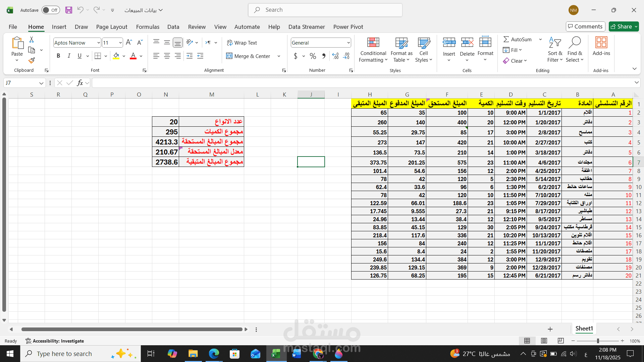Open Sort & Filter tool
The width and height of the screenshot is (644, 362).
coord(555,50)
